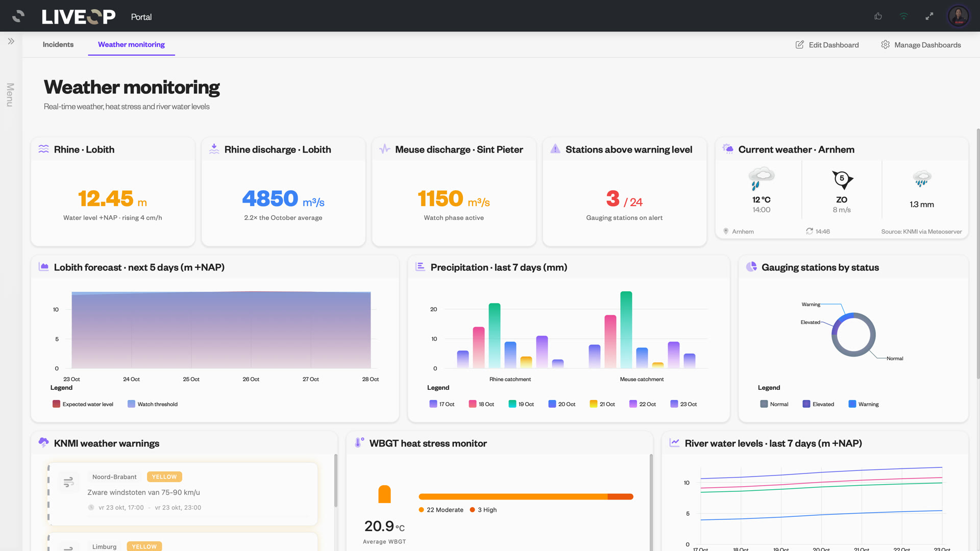Click the Arnhem location pin icon
This screenshot has height=551, width=980.
click(x=726, y=231)
